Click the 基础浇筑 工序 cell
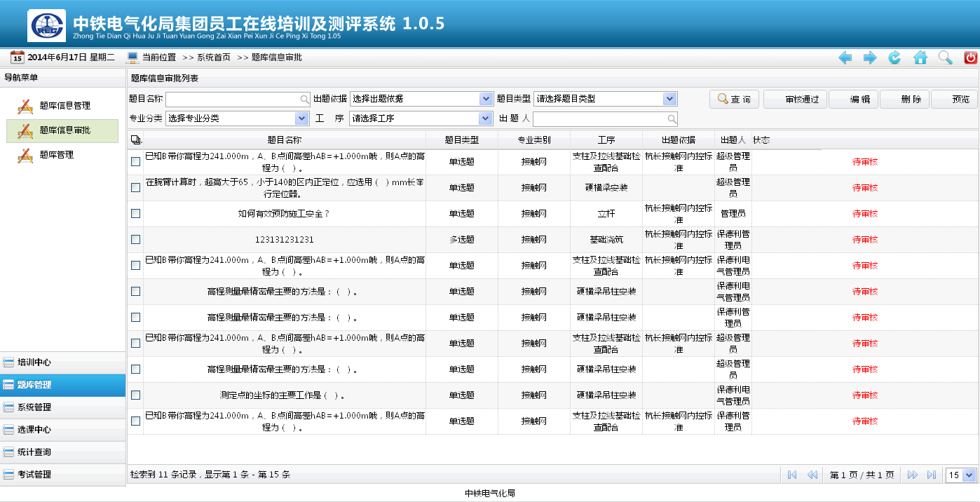The width and height of the screenshot is (980, 502). (606, 240)
